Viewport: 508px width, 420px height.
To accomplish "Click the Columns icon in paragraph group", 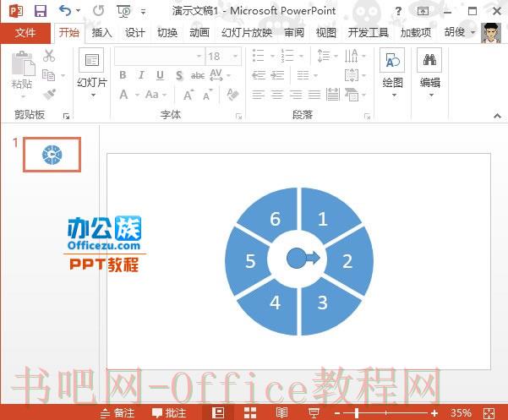I will 303,75.
